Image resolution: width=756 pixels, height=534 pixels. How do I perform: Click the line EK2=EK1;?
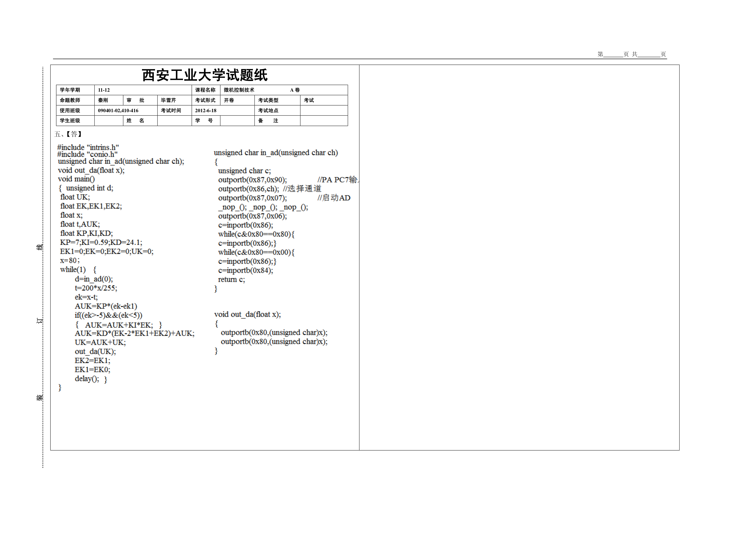point(93,361)
